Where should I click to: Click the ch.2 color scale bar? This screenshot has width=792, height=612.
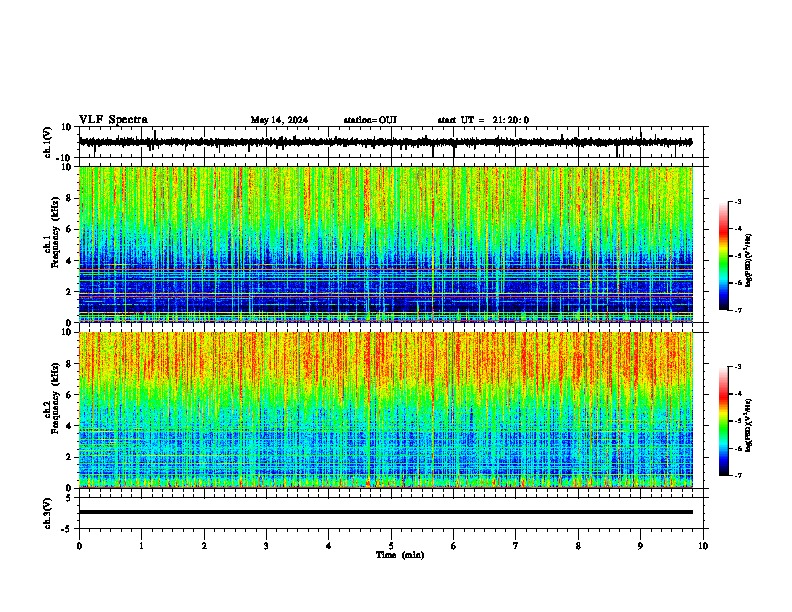[724, 421]
